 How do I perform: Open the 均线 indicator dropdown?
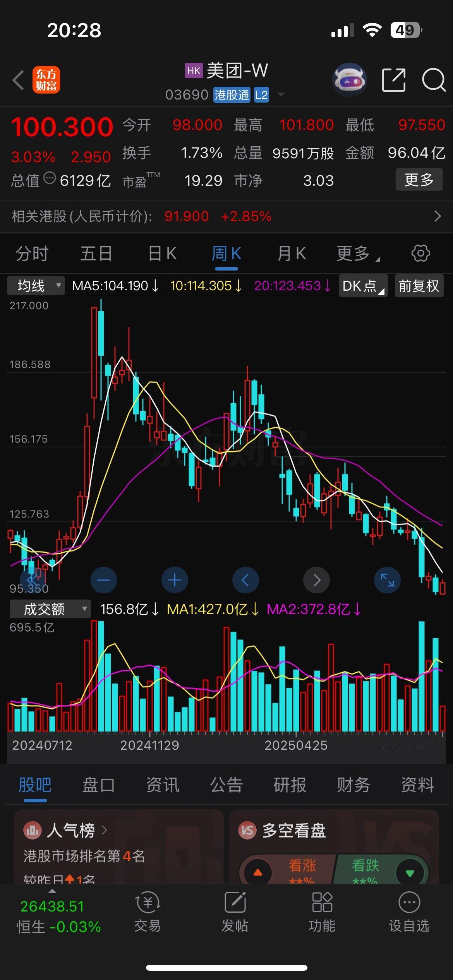(36, 286)
